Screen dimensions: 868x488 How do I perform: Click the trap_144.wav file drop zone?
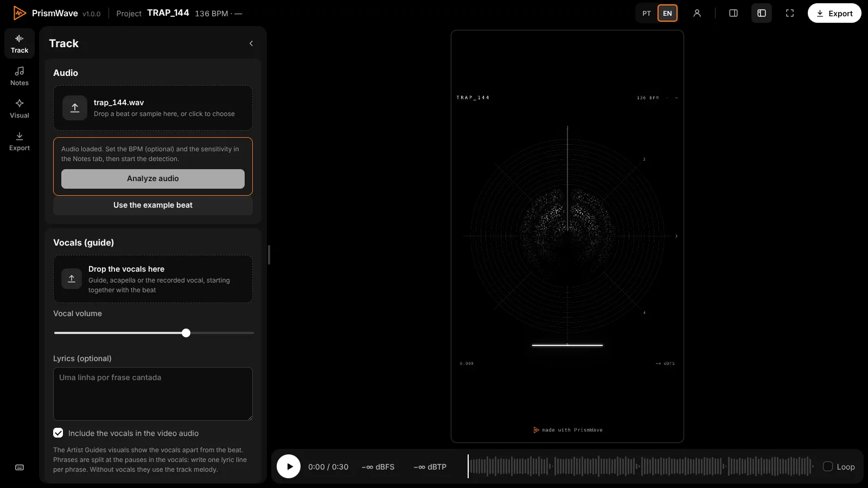pos(153,108)
